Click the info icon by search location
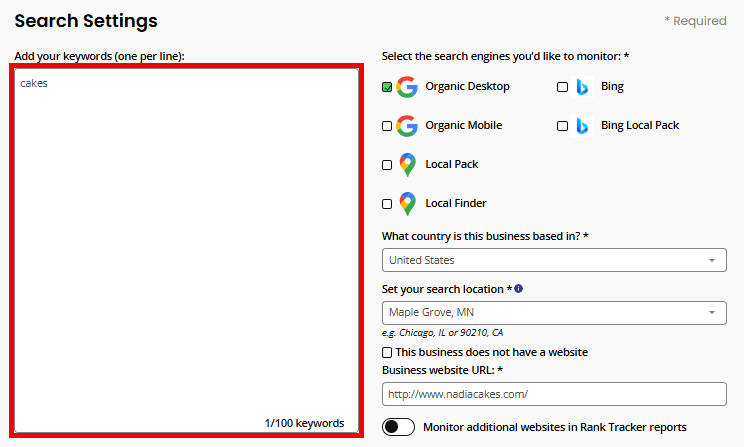The image size is (744, 447). [x=519, y=289]
